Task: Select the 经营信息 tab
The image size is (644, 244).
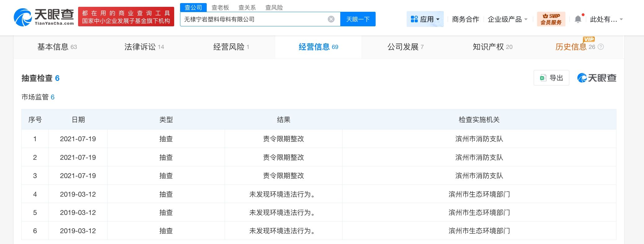Action: click(x=318, y=47)
